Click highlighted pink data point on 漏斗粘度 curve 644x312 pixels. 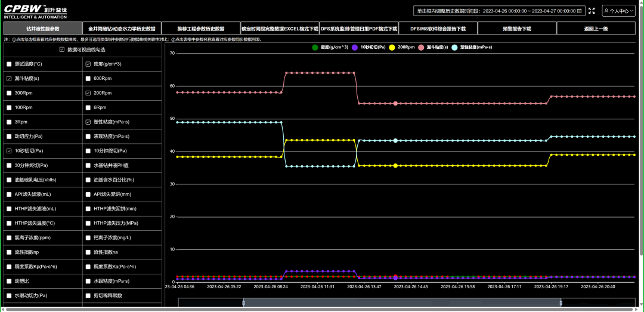[x=395, y=104]
